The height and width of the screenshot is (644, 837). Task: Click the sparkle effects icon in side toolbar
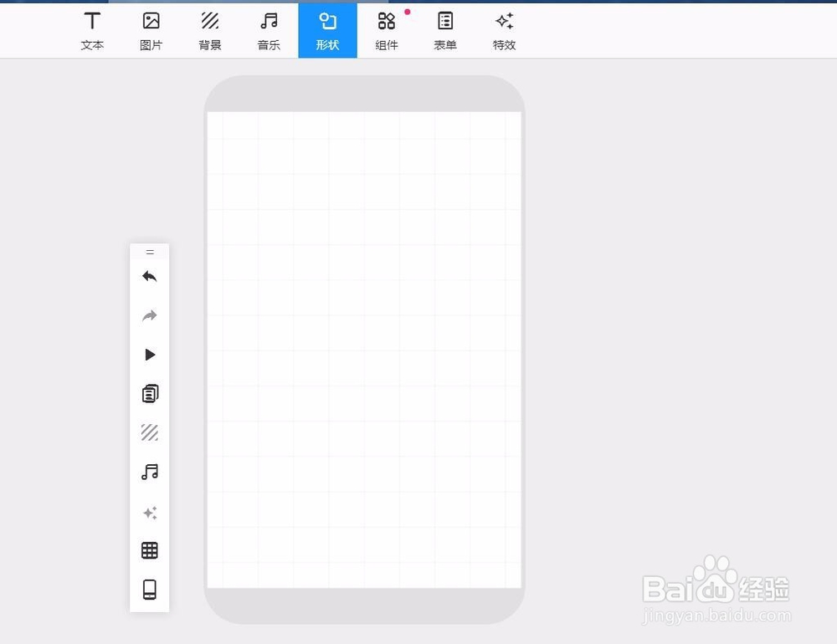pos(150,513)
